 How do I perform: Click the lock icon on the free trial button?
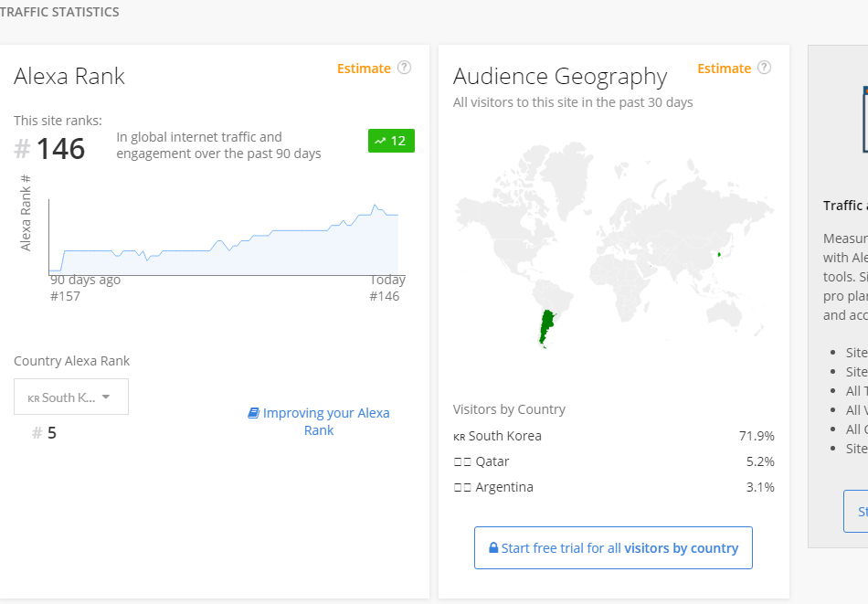pos(493,548)
